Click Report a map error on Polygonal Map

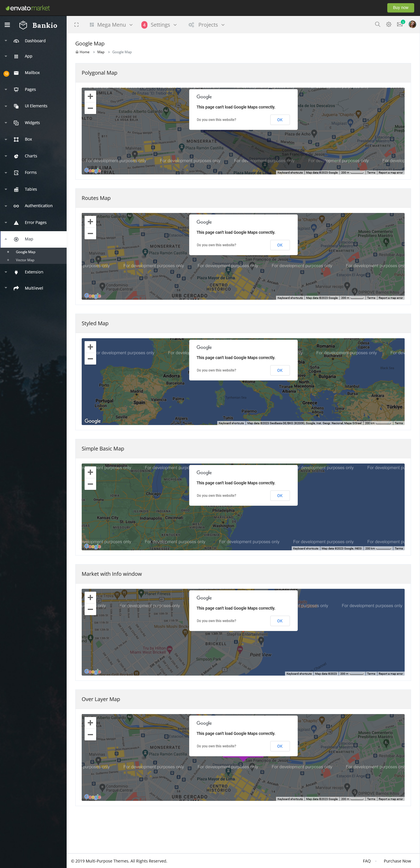click(x=391, y=173)
